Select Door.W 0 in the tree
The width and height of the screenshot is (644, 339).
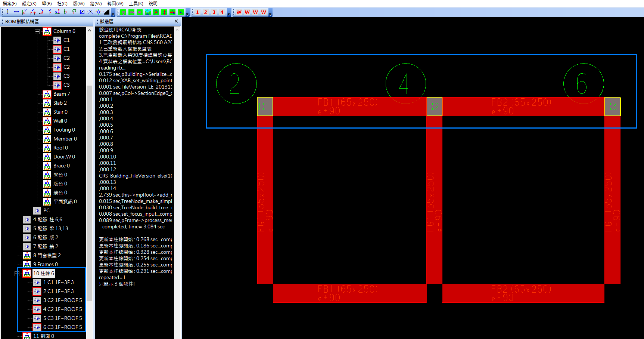[x=64, y=157]
